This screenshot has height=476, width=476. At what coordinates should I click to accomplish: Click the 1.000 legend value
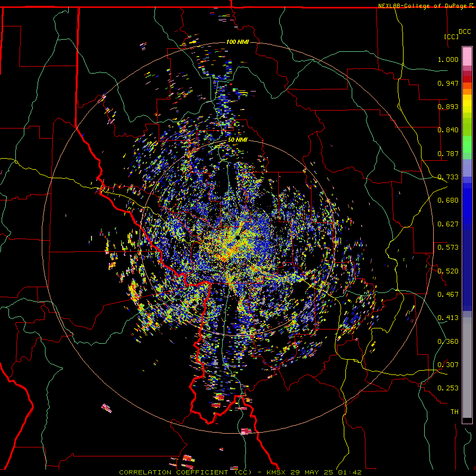pos(448,59)
